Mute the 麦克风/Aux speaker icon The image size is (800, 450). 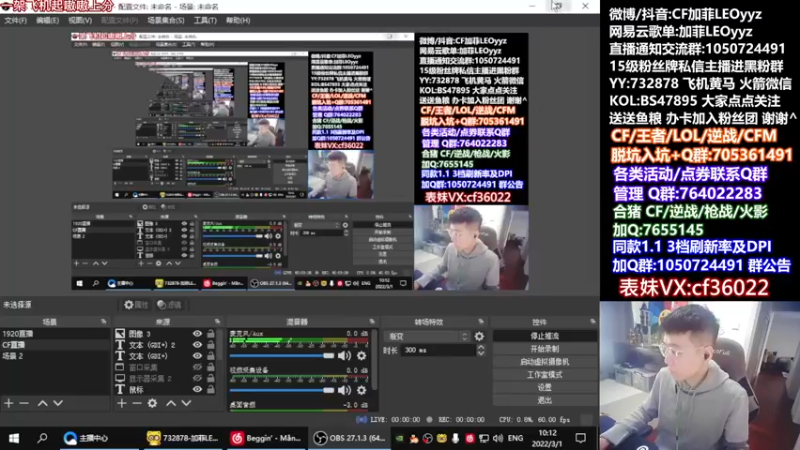pyautogui.click(x=344, y=356)
